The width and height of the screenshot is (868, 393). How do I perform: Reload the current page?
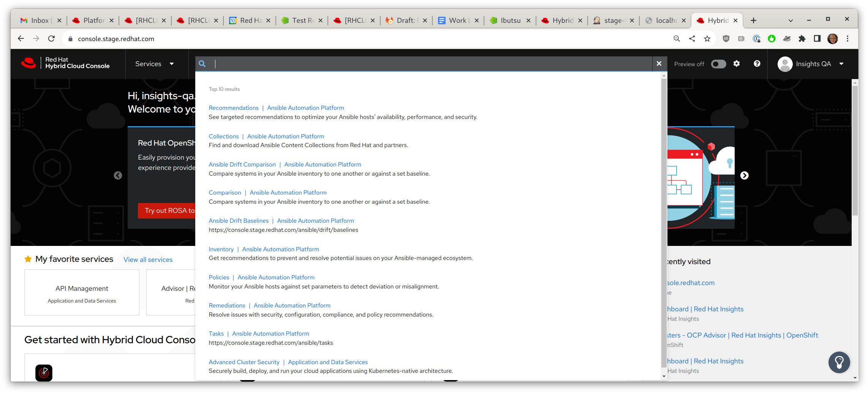tap(52, 38)
